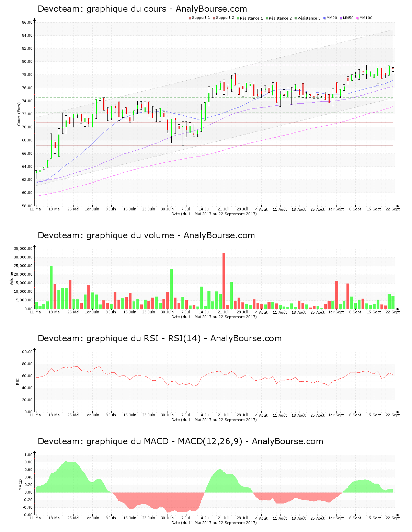Click the '72.00' price axis value
Image resolution: width=412 pixels, height=532 pixels.
click(x=27, y=114)
